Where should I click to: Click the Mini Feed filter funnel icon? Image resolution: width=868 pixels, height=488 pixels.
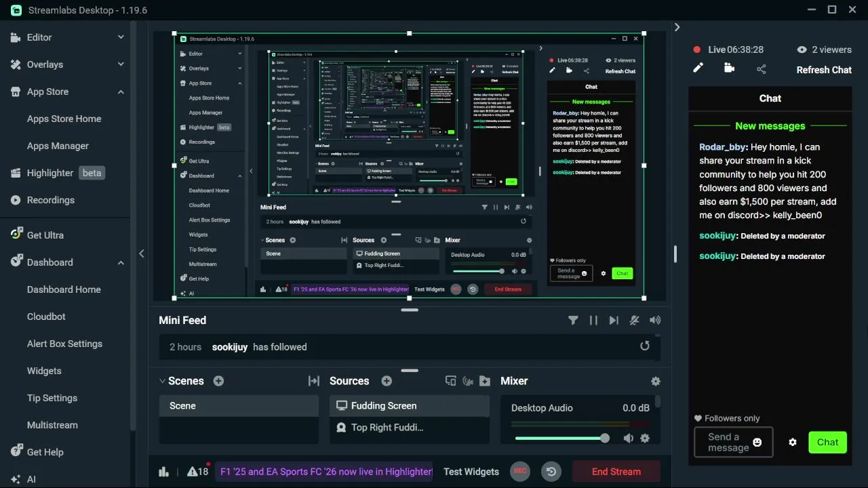click(573, 321)
